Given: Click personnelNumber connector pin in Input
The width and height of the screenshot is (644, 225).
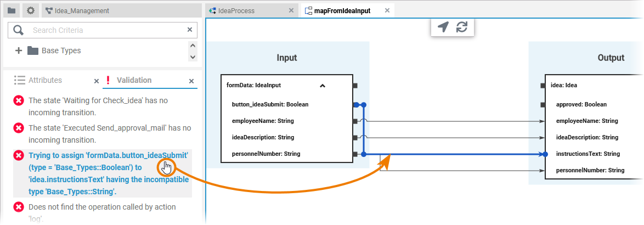Looking at the screenshot, I should tap(355, 154).
